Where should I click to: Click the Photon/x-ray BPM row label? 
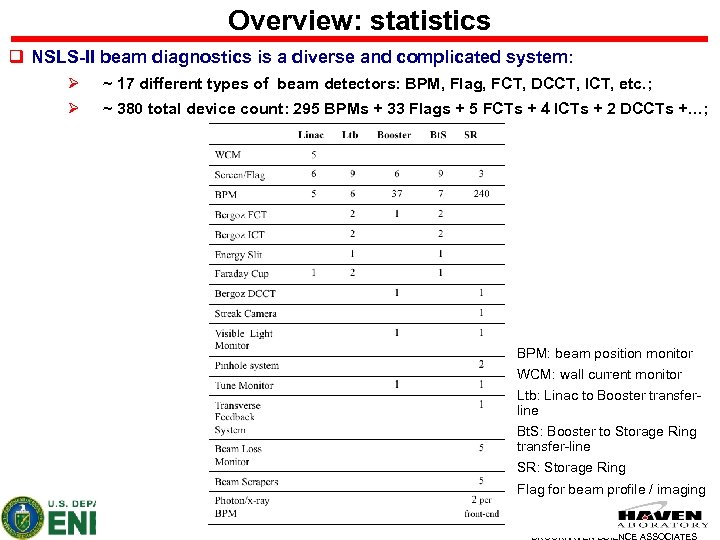(x=242, y=507)
